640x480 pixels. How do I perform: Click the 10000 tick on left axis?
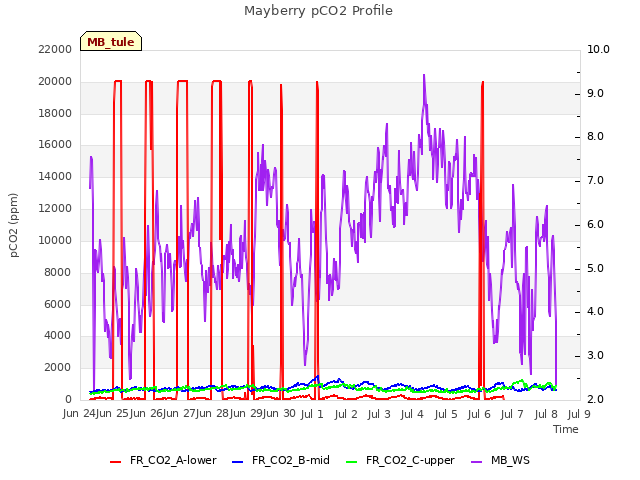(x=55, y=240)
